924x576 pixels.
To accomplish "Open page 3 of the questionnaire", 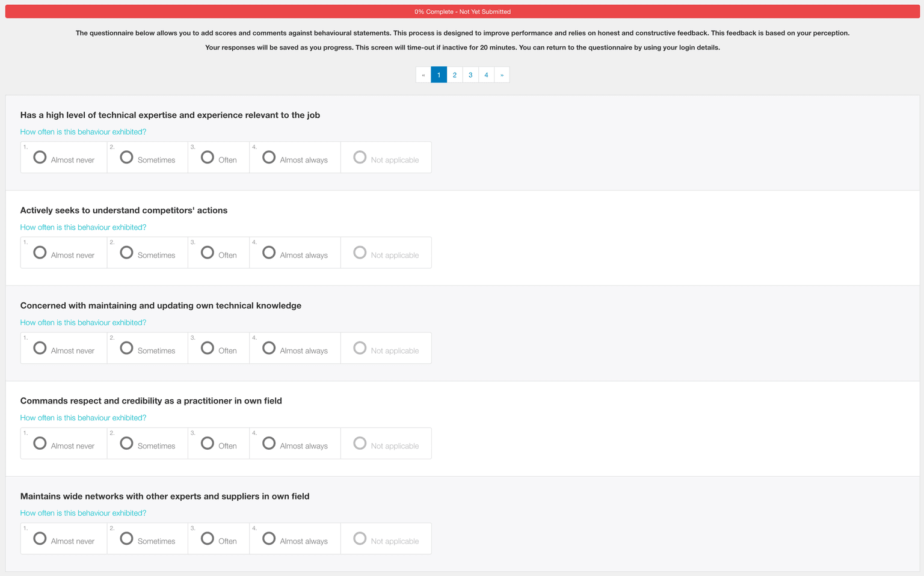I will 470,75.
